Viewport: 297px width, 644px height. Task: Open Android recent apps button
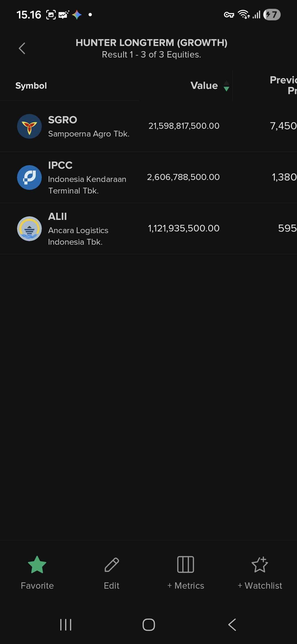click(x=66, y=625)
